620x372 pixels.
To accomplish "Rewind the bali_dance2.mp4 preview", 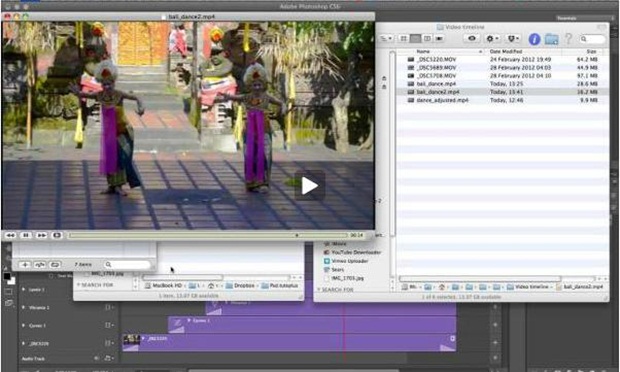I will (10, 235).
